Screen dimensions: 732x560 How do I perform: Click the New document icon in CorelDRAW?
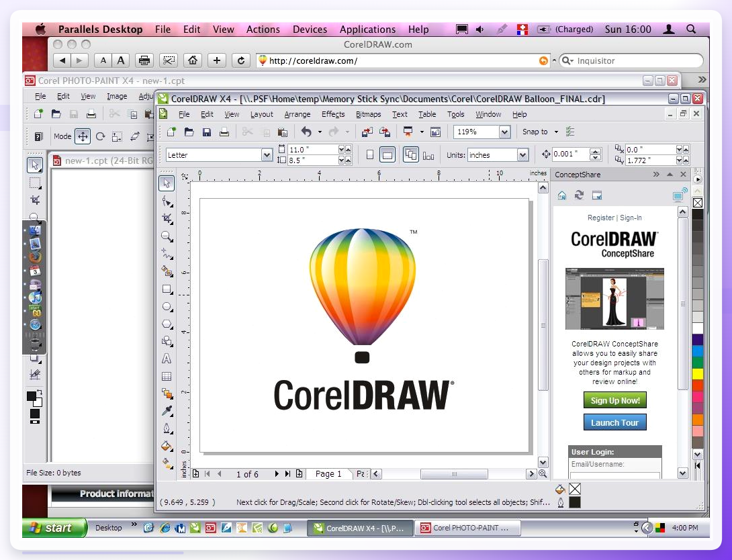click(x=171, y=132)
